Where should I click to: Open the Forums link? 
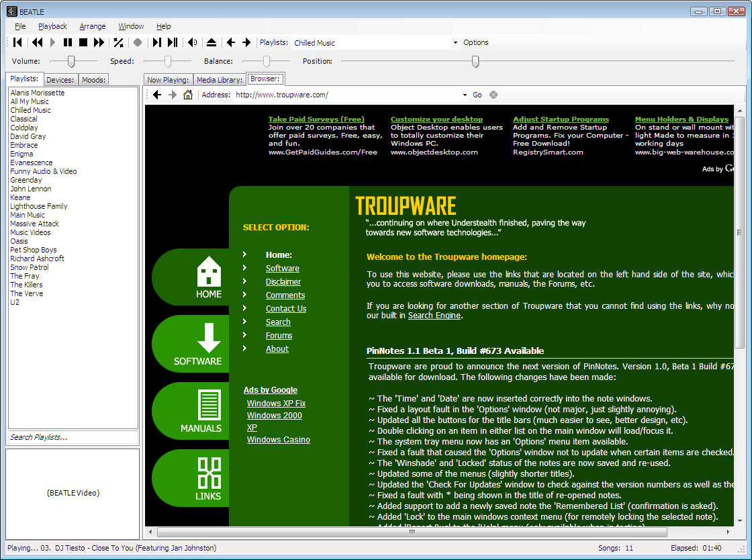click(279, 336)
